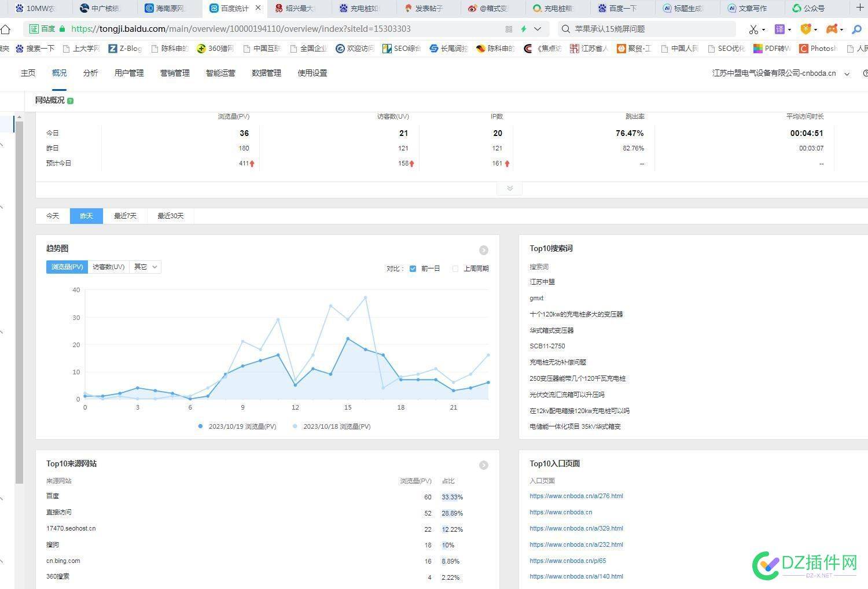
Task: Expand the overview table with double chevron
Action: (x=510, y=188)
